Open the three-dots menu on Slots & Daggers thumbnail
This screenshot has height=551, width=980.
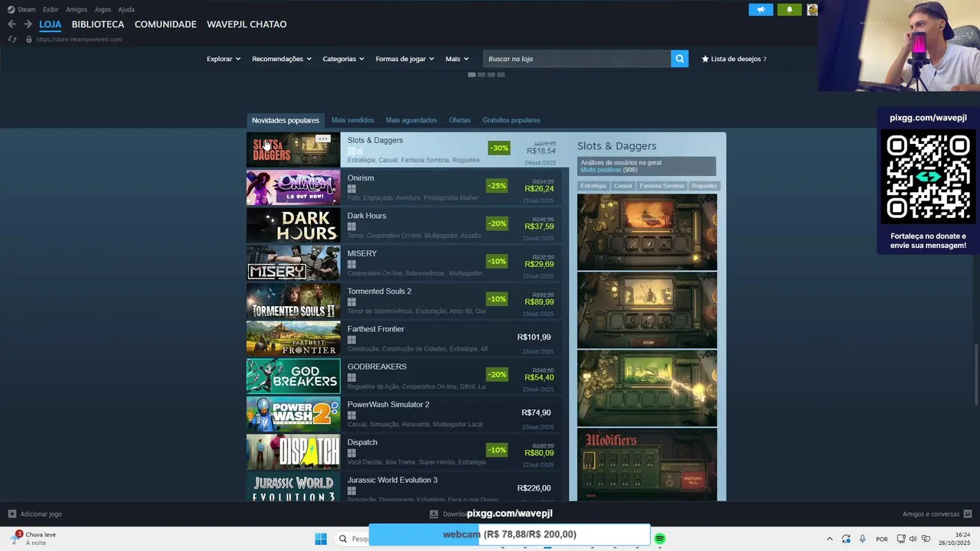point(322,139)
